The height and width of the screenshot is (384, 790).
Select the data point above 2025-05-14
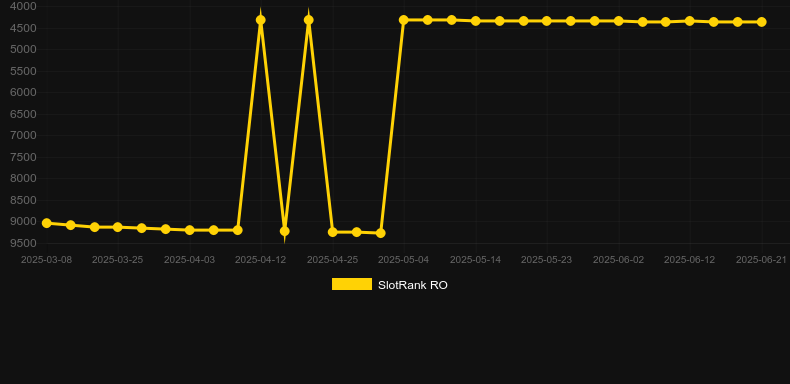click(x=476, y=21)
